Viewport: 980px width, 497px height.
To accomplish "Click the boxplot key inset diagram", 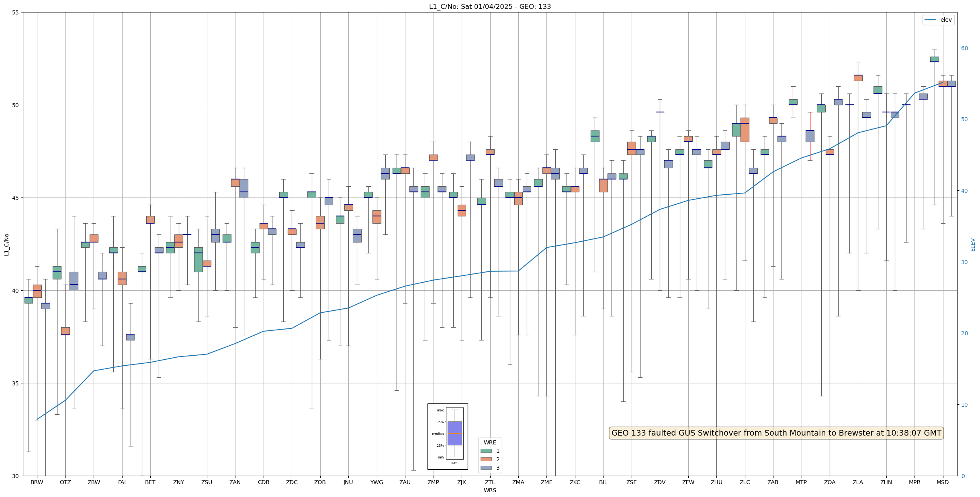I will click(448, 436).
